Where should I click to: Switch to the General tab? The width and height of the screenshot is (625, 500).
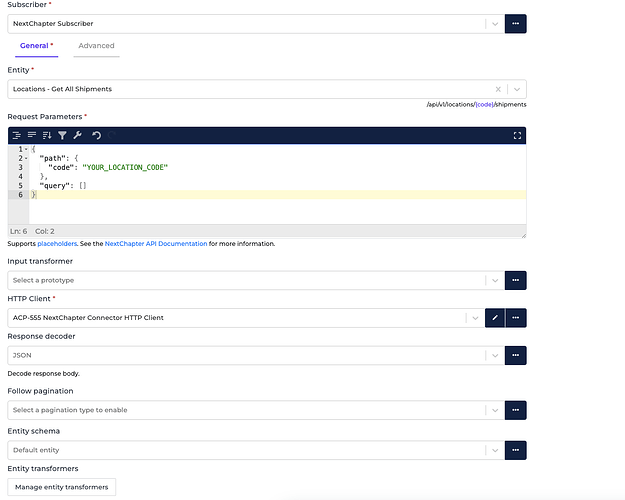click(37, 46)
